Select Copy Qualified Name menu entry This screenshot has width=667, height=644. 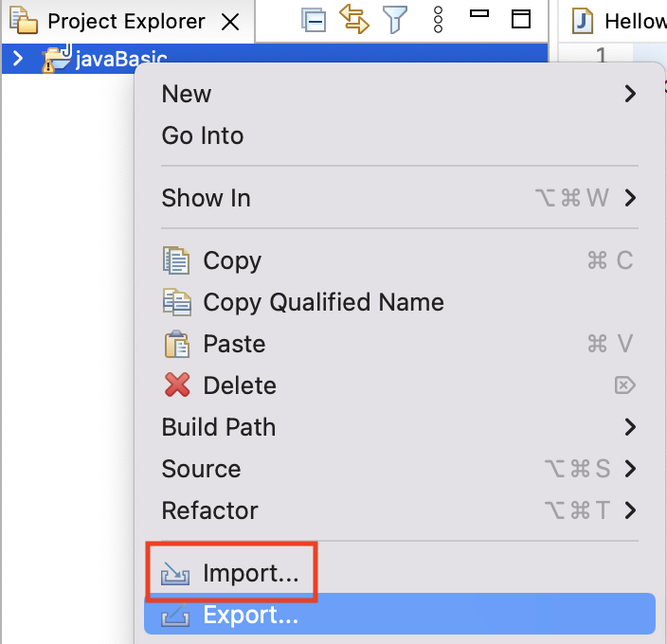coord(400,302)
